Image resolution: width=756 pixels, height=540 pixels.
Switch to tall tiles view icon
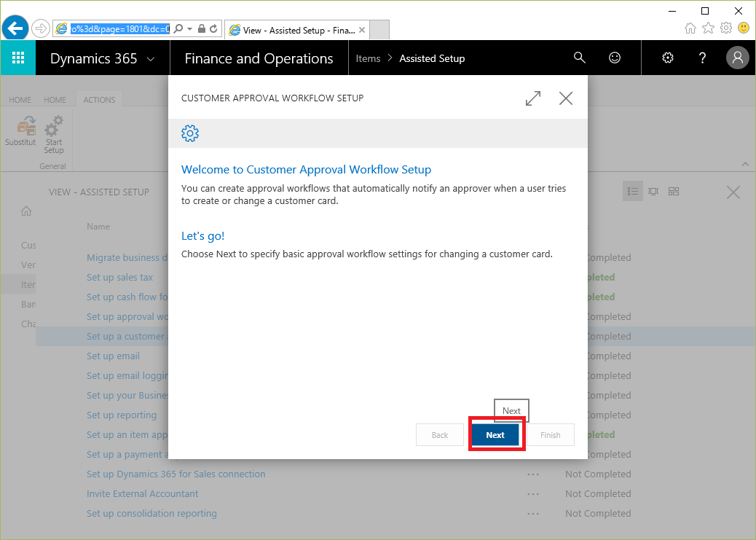tap(653, 192)
